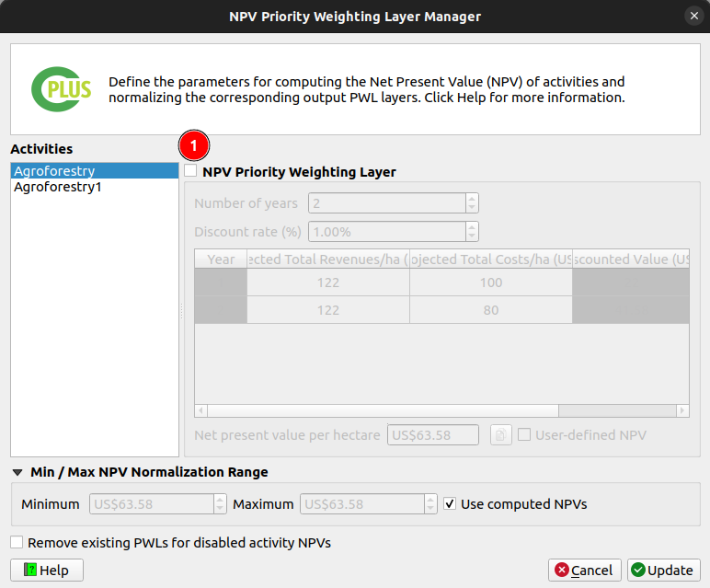
Task: Decrease the Maximum NPV value
Action: (430, 509)
